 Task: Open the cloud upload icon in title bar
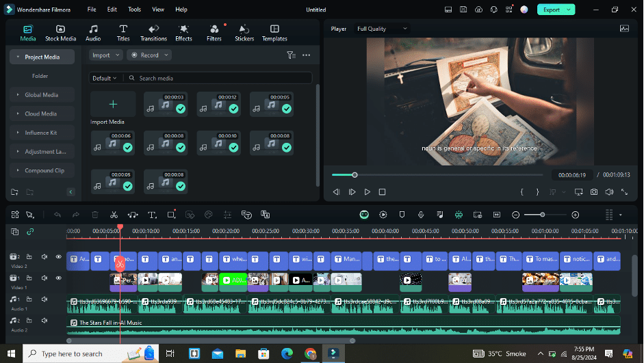pyautogui.click(x=478, y=10)
